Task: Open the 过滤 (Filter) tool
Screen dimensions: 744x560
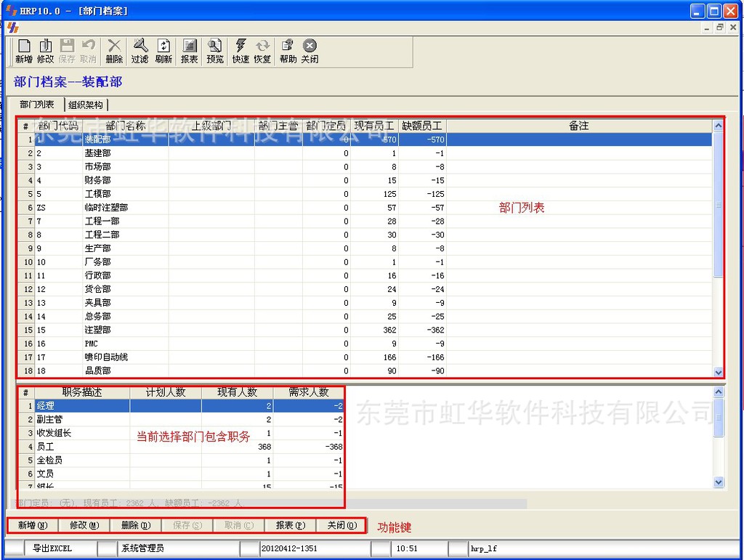Action: [x=139, y=51]
